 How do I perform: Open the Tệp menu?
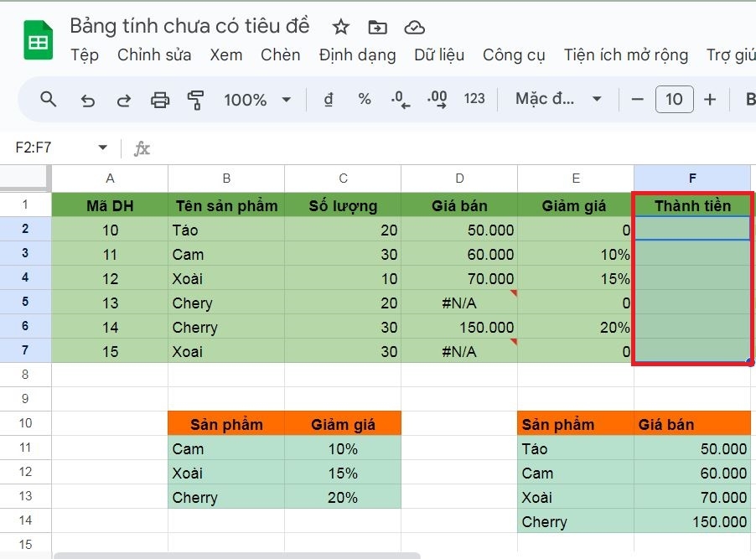point(85,55)
